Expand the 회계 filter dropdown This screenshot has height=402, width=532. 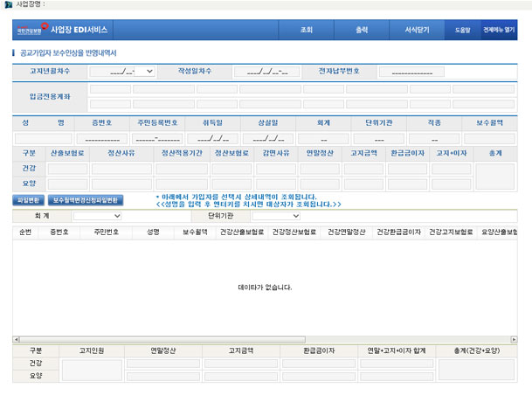point(97,215)
